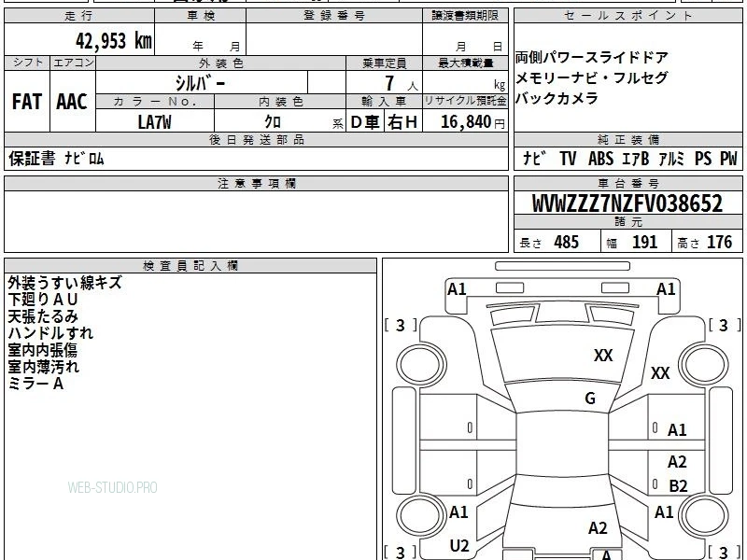Click the seating capacity 7人
The width and height of the screenshot is (747, 560).
pyautogui.click(x=402, y=84)
